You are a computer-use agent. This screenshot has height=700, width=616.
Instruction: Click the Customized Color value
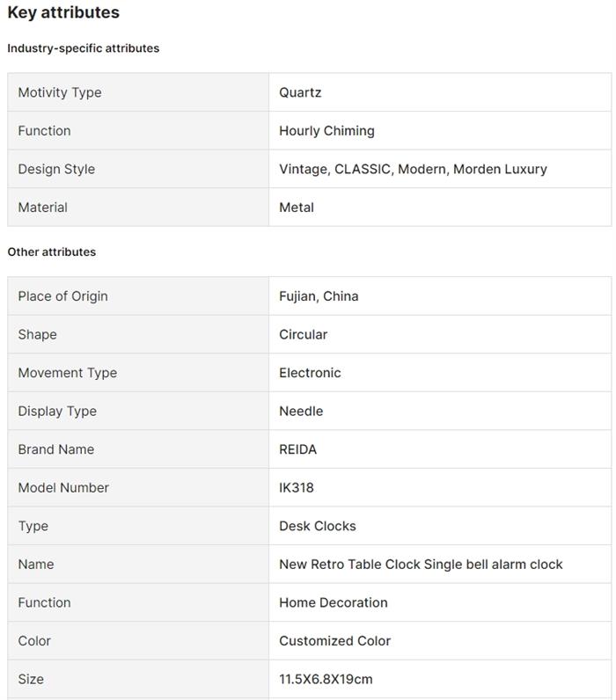click(x=334, y=641)
